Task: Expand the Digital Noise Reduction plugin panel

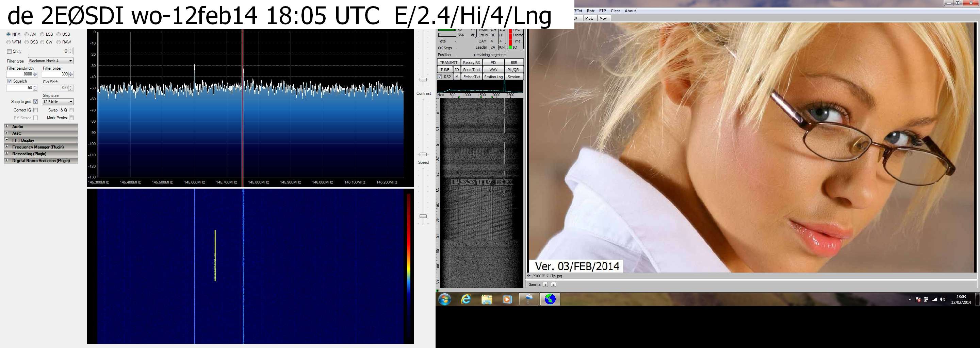Action: click(x=41, y=161)
